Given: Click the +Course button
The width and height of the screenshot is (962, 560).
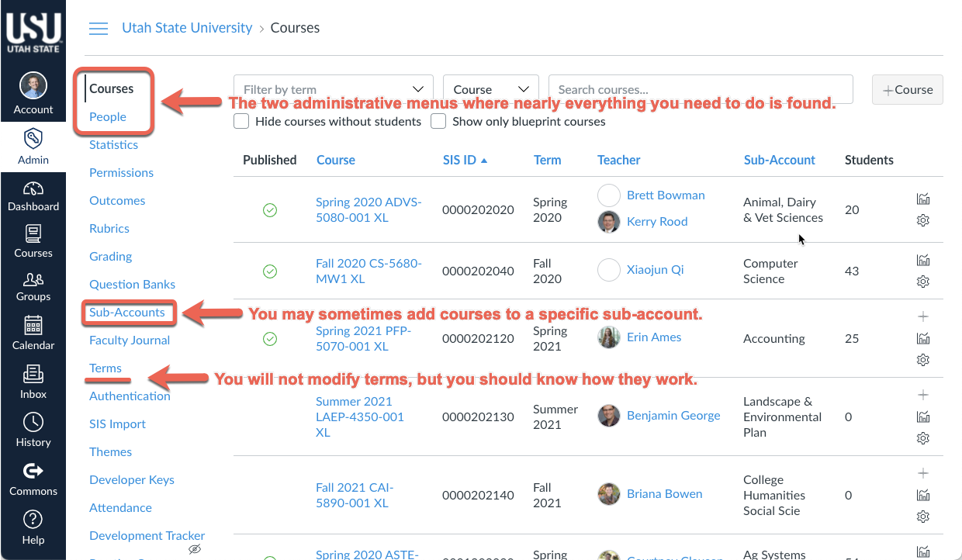Looking at the screenshot, I should [x=908, y=89].
